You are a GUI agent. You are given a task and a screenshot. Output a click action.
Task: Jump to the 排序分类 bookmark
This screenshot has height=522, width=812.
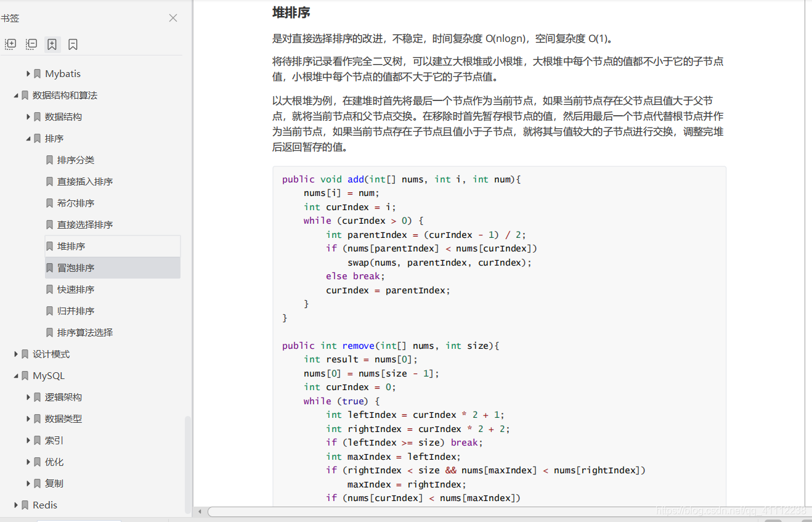pyautogui.click(x=76, y=160)
